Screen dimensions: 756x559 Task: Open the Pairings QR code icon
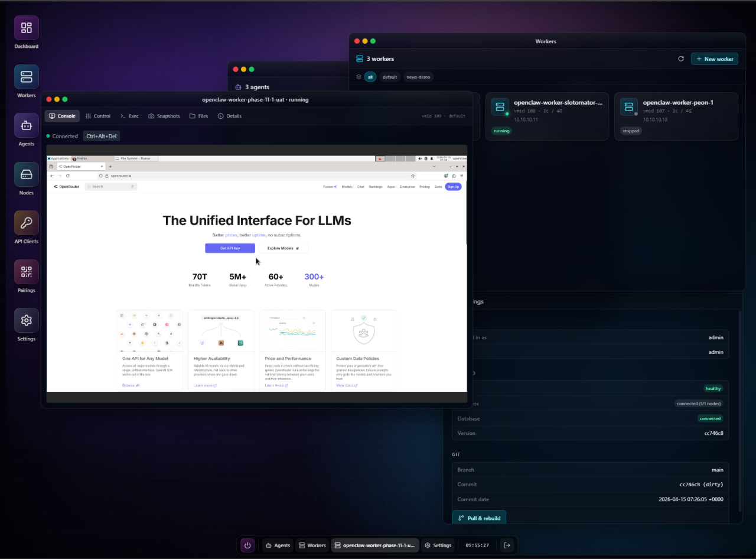click(27, 272)
